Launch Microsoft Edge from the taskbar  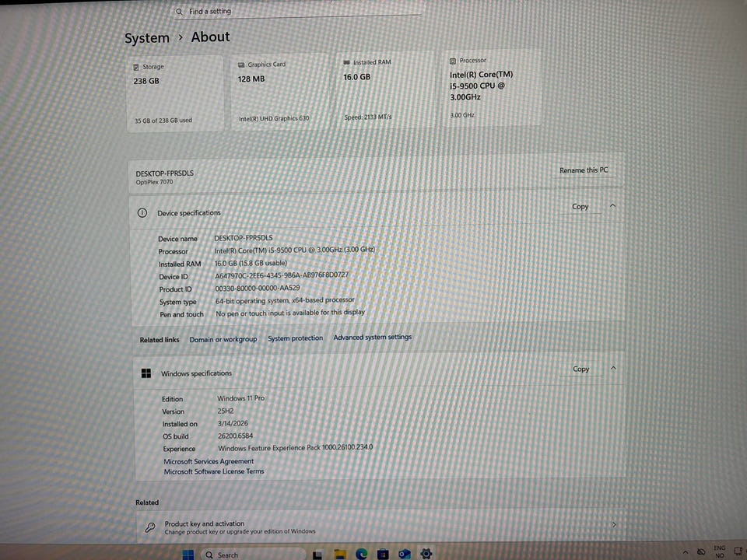[x=362, y=555]
